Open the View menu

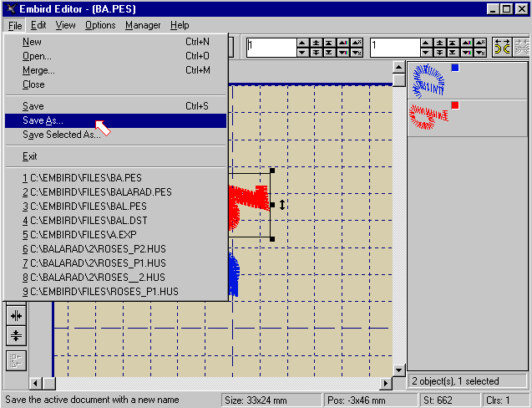(x=65, y=25)
